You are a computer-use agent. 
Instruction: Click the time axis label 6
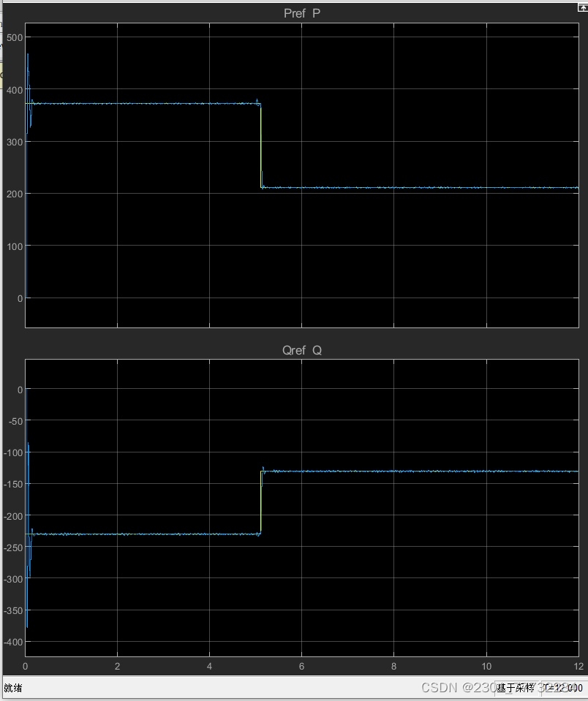[301, 666]
